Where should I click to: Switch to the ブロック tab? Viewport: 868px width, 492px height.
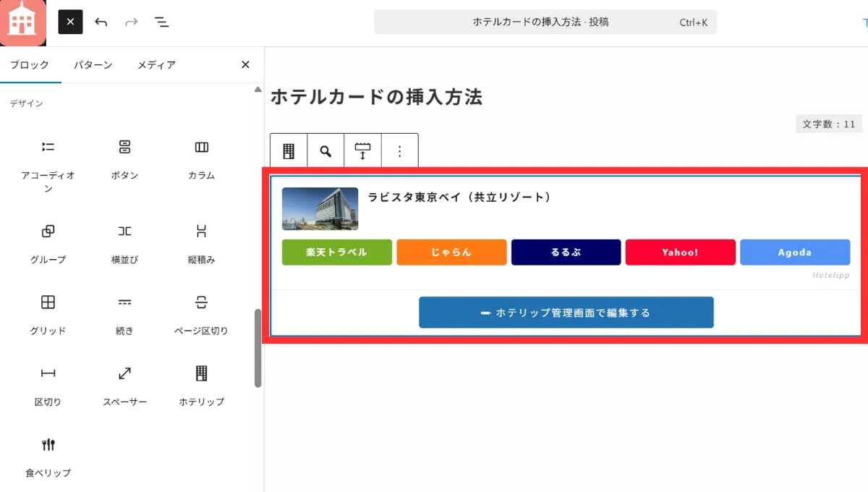pyautogui.click(x=30, y=65)
